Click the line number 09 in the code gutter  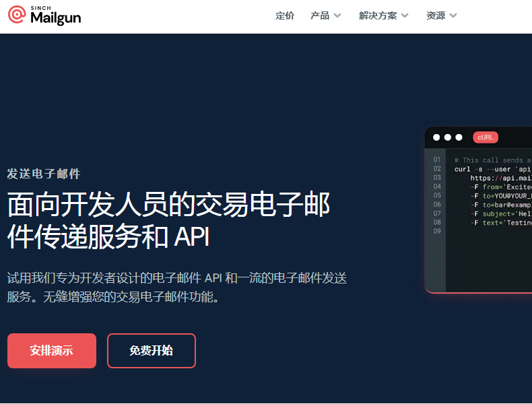point(437,231)
